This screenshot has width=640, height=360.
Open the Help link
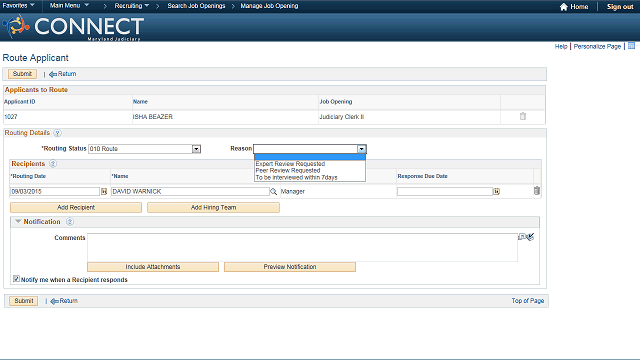[561, 47]
